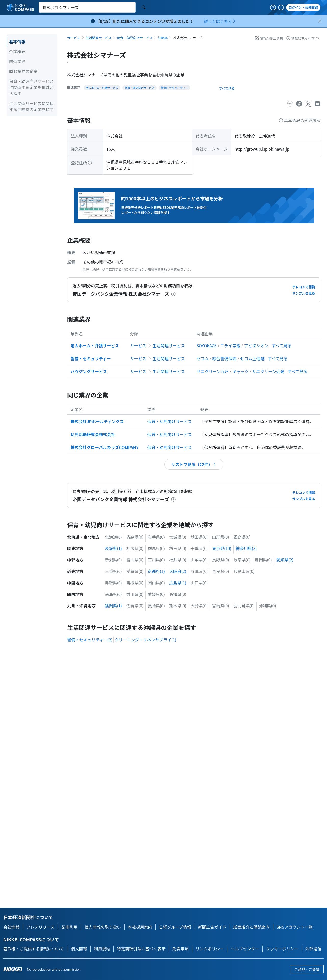Click the リストで見る（22件） button
Screen dimensions: 327x980
tap(193, 464)
